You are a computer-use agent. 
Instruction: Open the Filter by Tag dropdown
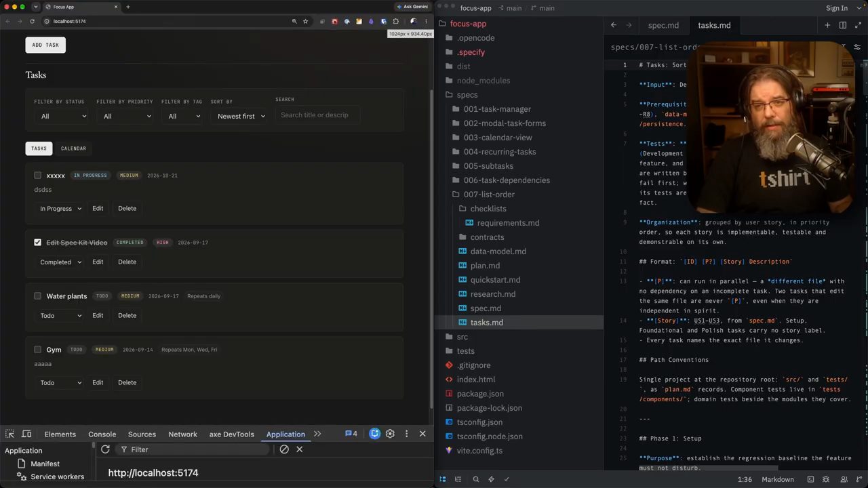tap(183, 116)
